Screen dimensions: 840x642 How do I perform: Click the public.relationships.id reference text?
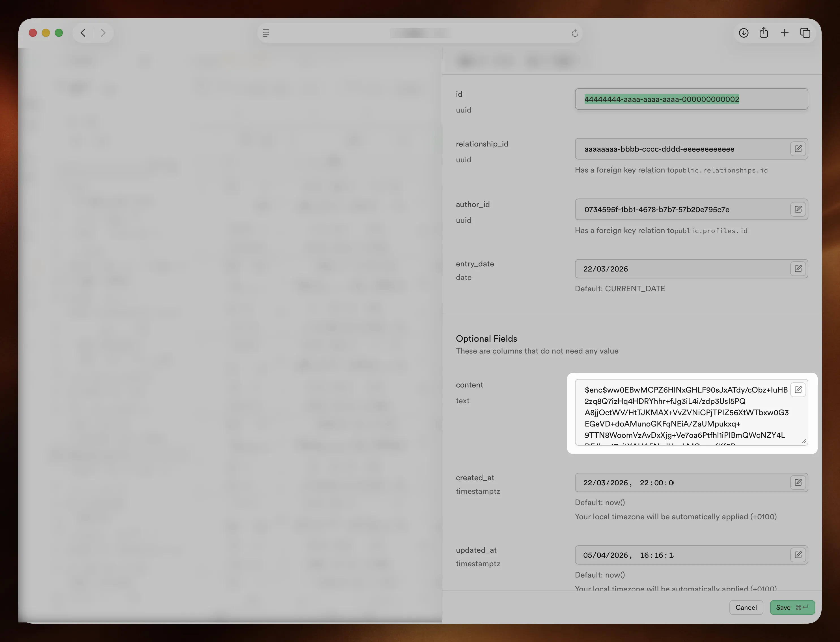(721, 171)
